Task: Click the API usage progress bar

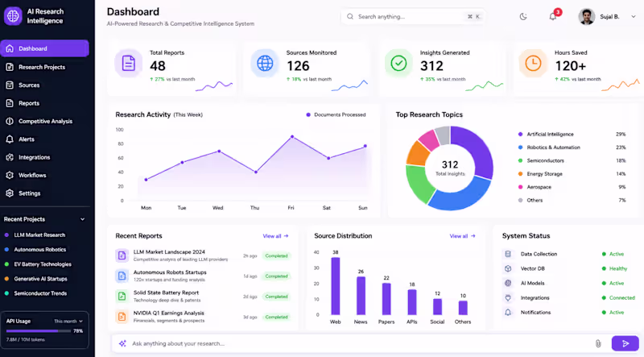Action: coord(38,330)
